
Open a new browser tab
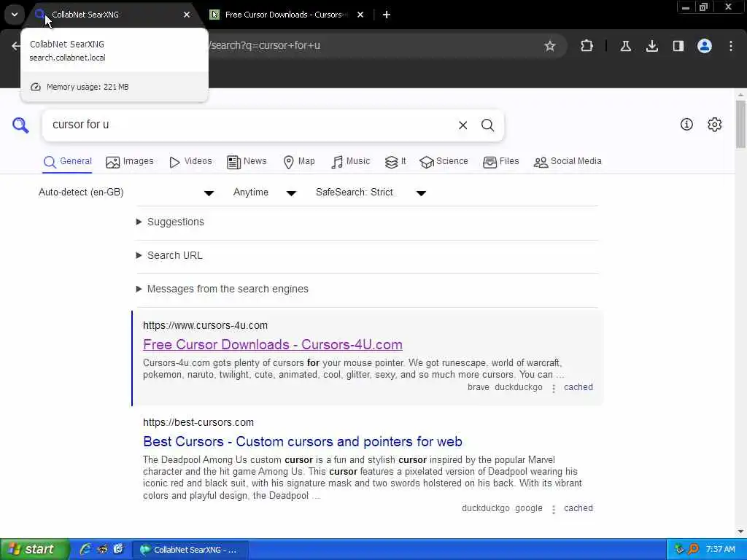[387, 15]
